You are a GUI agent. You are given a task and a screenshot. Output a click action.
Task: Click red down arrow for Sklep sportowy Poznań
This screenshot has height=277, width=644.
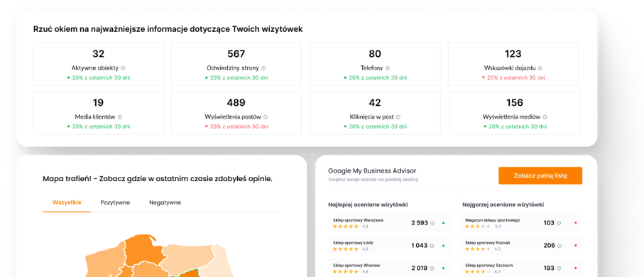click(x=575, y=246)
